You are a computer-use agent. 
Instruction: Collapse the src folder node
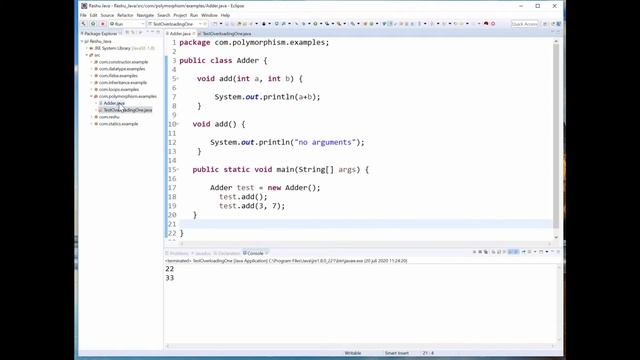(87, 55)
